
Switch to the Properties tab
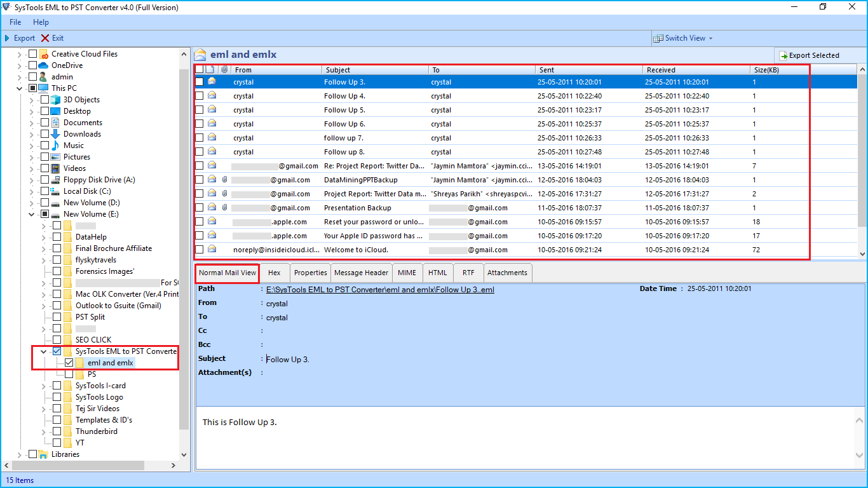(x=311, y=273)
